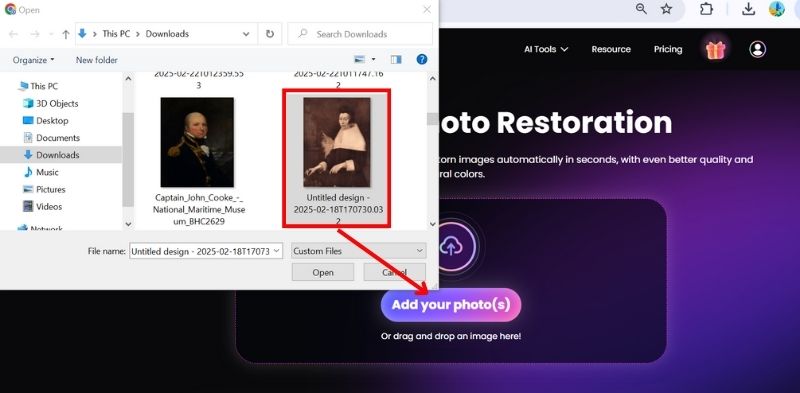Click Downloads in the address breadcrumb
The width and height of the screenshot is (800, 393).
167,34
